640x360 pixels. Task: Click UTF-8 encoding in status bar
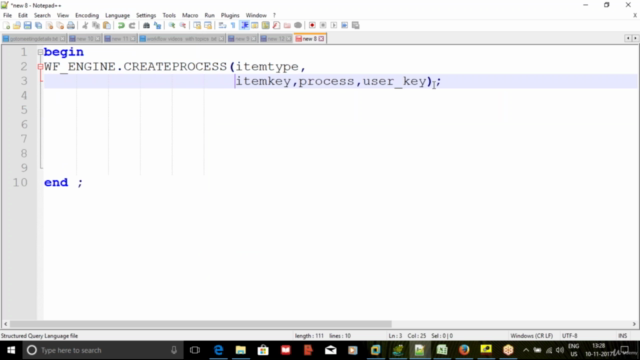(x=569, y=336)
